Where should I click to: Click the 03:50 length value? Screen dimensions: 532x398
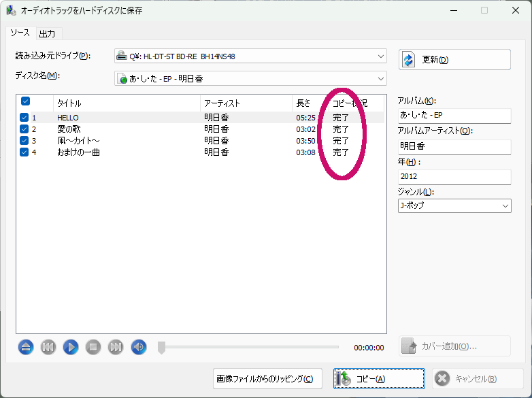(305, 141)
